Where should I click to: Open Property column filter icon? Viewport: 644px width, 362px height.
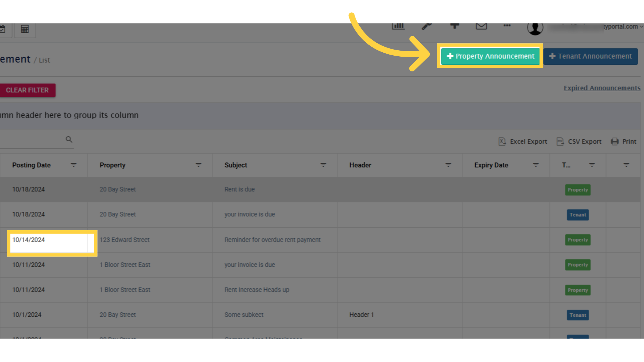(199, 165)
